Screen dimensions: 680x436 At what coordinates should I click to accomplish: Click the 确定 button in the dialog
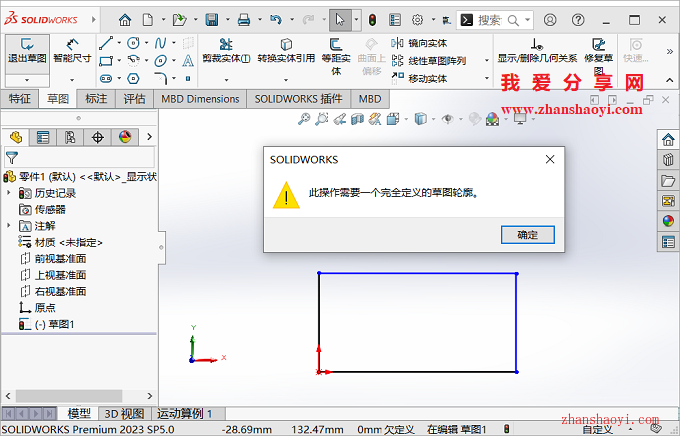pos(527,235)
